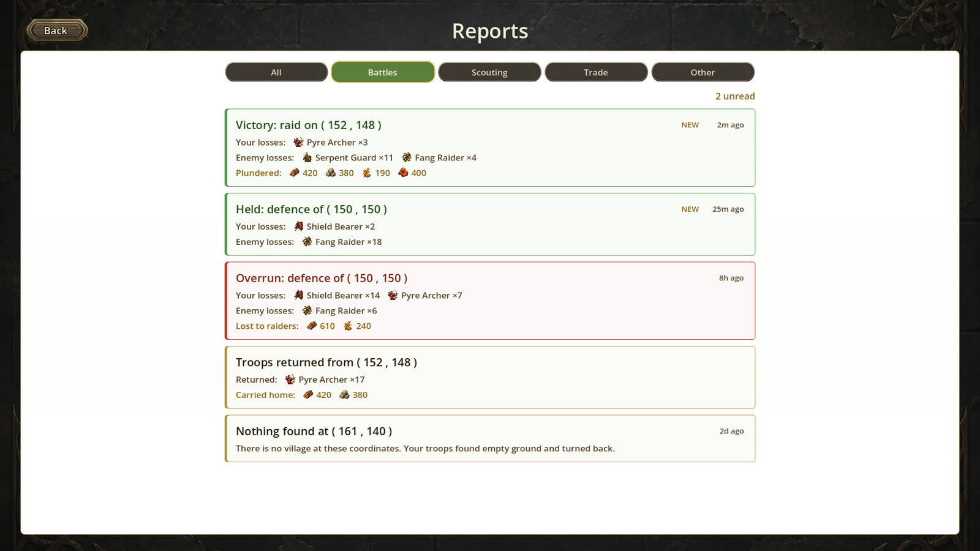Screen dimensions: 980x551
Task: Click carried-home stone icon in Troops returned report
Action: pos(345,395)
